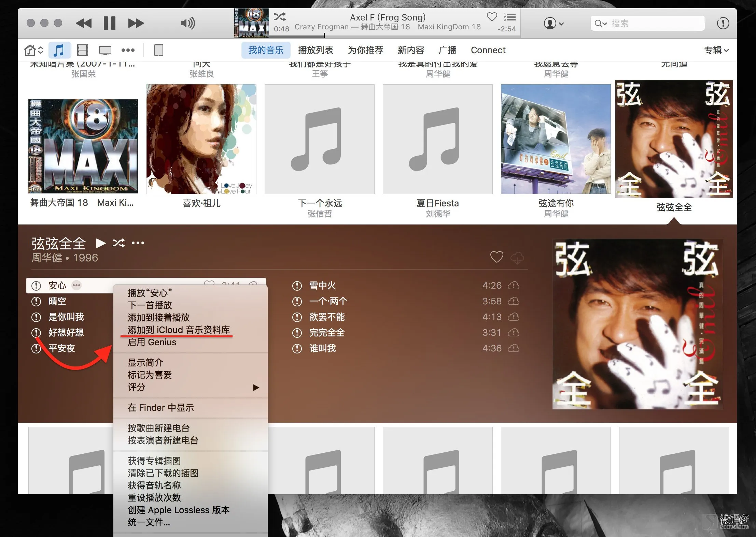Choose 在 Finder 中显示 menu item
This screenshot has height=537, width=756.
click(x=191, y=407)
